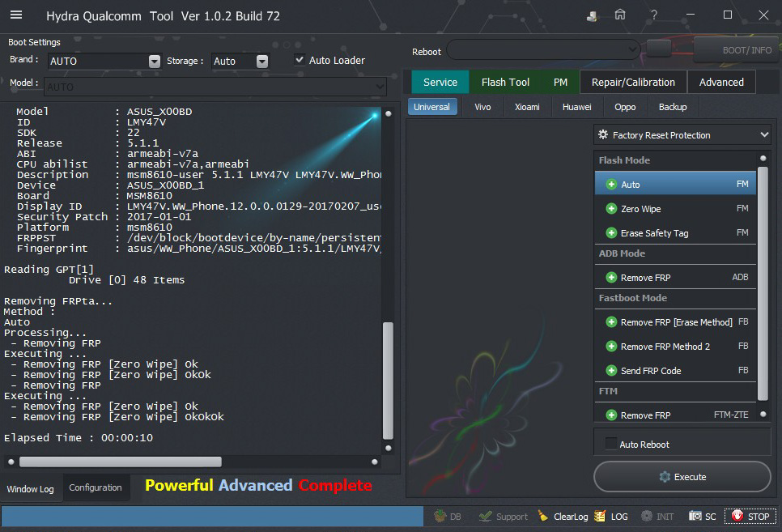782x532 pixels.
Task: Switch to the Flash Tool tab
Action: tap(505, 82)
